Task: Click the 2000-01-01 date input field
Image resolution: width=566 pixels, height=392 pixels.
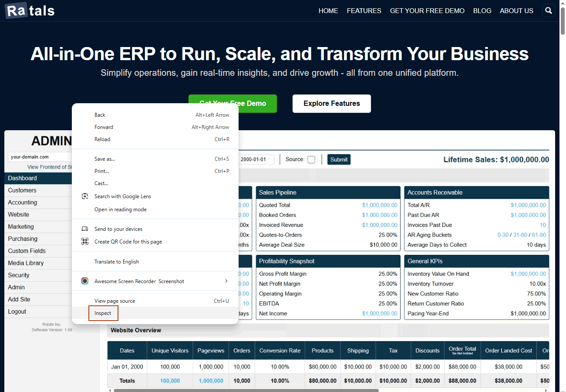Action: (x=256, y=159)
